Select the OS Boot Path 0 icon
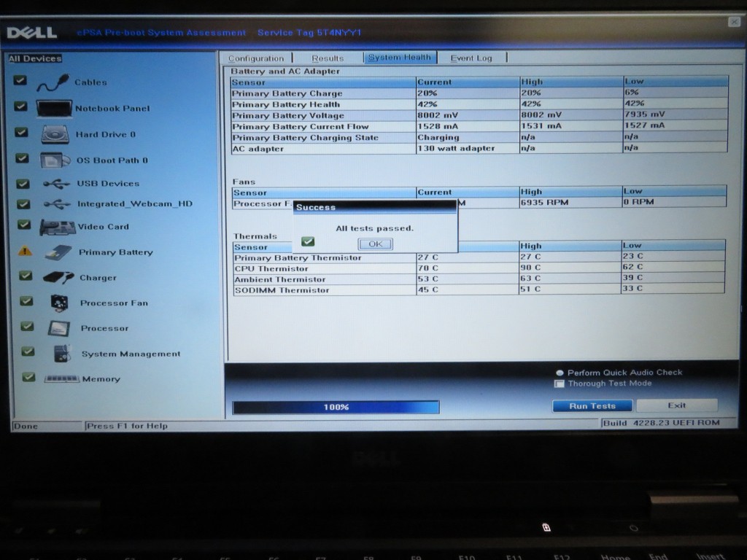 pyautogui.click(x=55, y=160)
